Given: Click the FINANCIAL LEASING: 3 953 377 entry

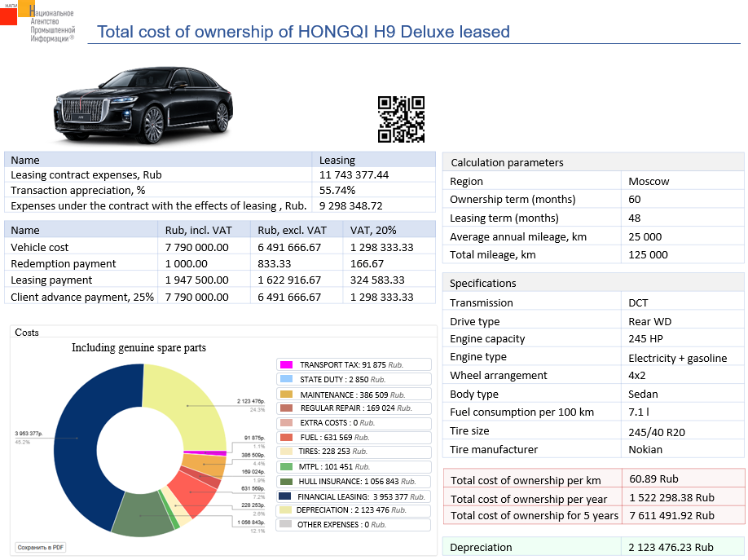Looking at the screenshot, I should [x=354, y=496].
